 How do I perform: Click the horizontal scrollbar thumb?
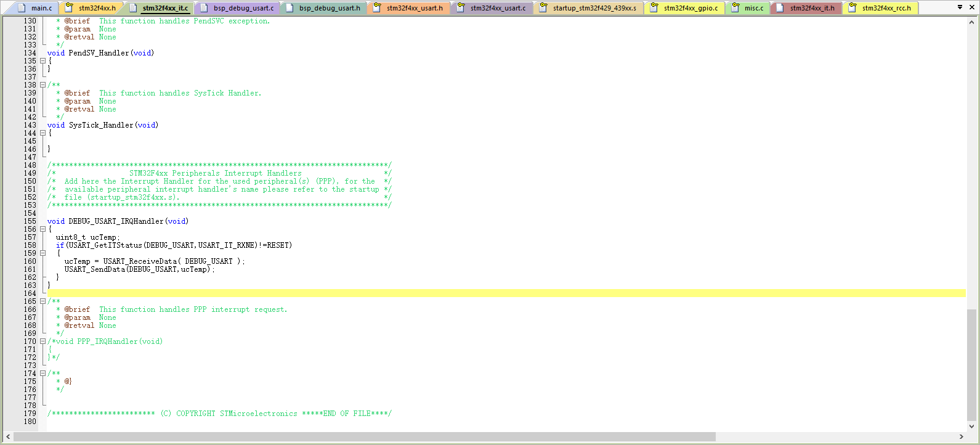click(x=365, y=437)
